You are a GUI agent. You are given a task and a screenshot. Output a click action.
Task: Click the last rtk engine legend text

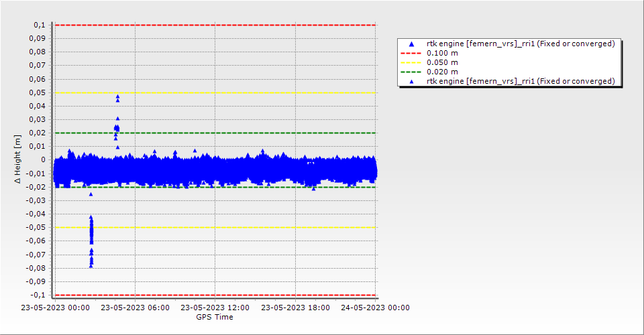coord(521,81)
